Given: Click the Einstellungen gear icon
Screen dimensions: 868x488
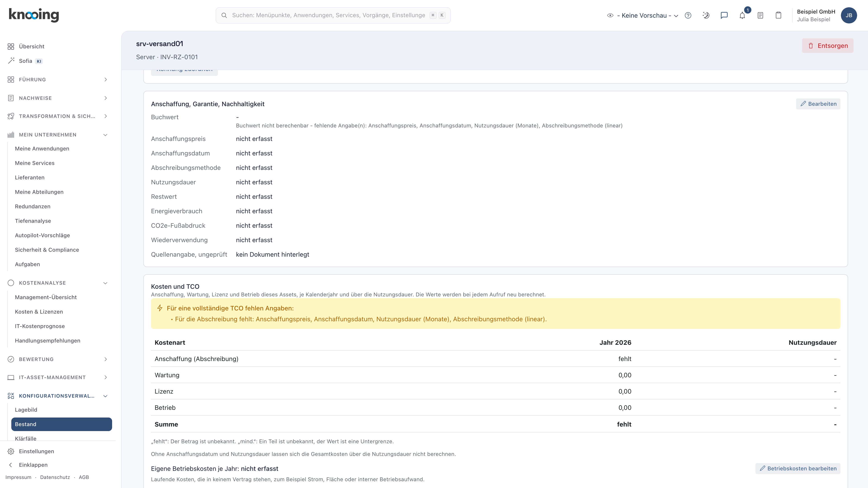Looking at the screenshot, I should tap(11, 451).
